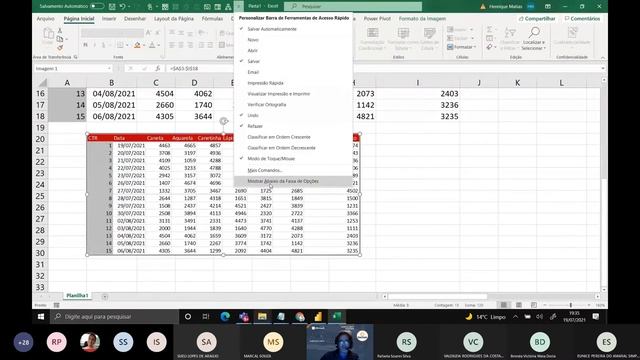Switch to the Desenhar tab
The width and height of the screenshot is (640, 360).
click(135, 19)
